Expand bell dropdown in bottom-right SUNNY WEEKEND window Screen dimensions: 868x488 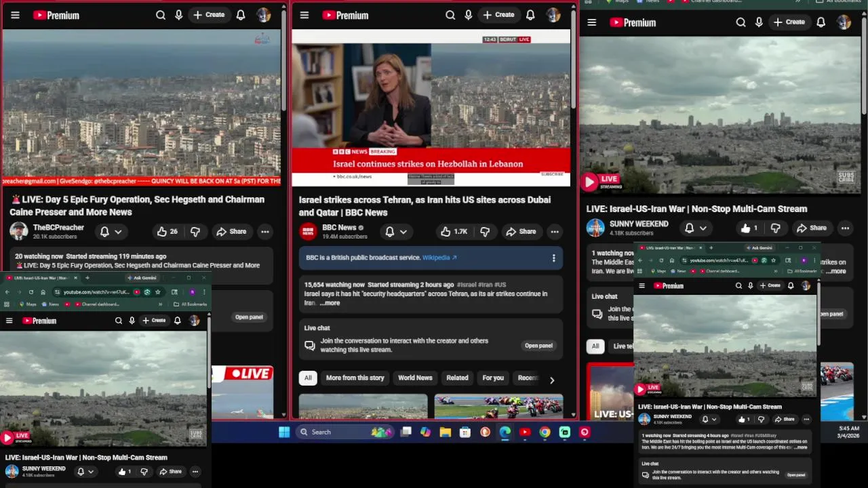715,420
